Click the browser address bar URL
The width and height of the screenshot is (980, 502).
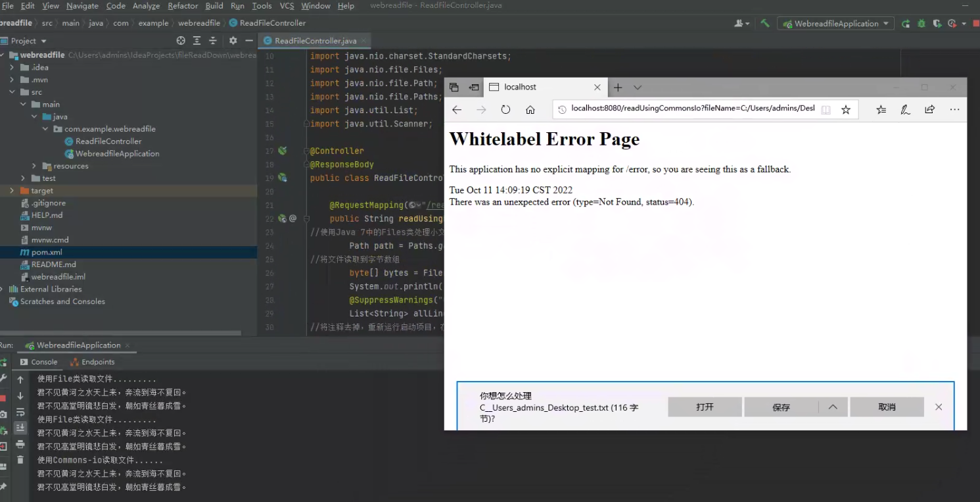(x=693, y=109)
